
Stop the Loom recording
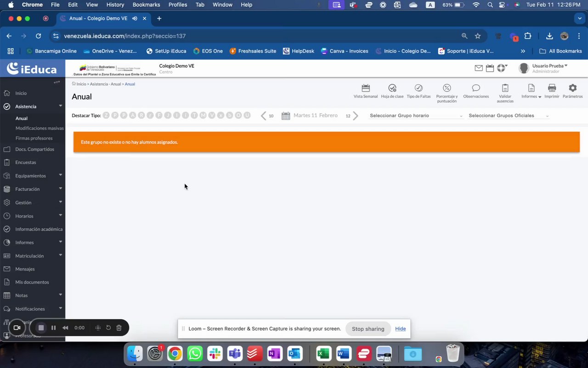(x=41, y=328)
